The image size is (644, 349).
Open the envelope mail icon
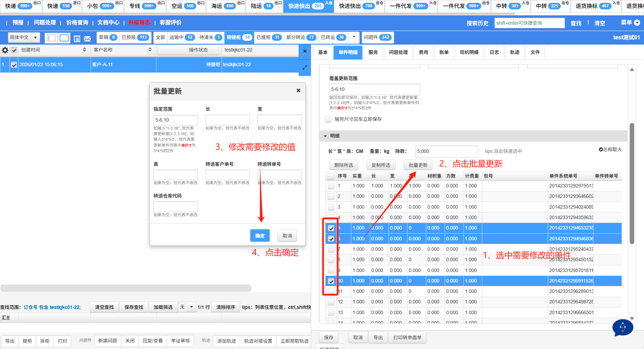(x=87, y=39)
